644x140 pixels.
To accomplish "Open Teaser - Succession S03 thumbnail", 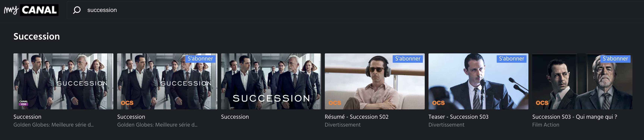I will [478, 81].
